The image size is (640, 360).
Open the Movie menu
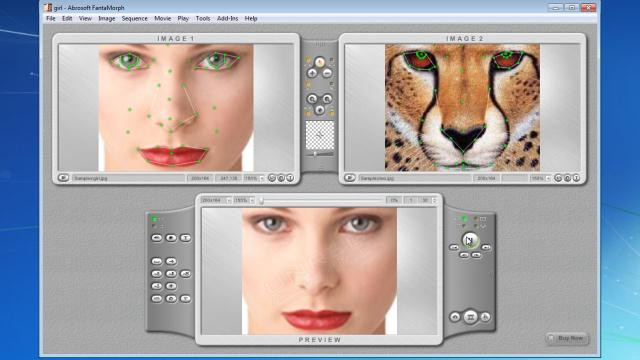(x=162, y=18)
